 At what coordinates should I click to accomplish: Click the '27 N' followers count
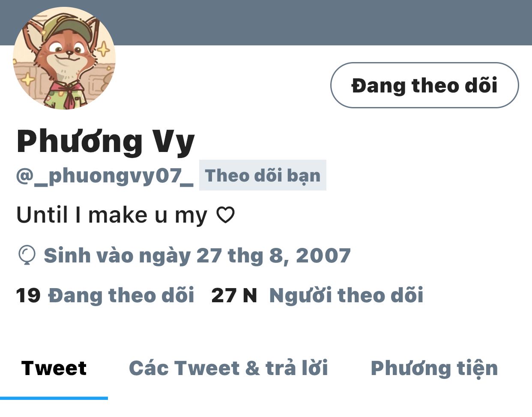coord(234,295)
